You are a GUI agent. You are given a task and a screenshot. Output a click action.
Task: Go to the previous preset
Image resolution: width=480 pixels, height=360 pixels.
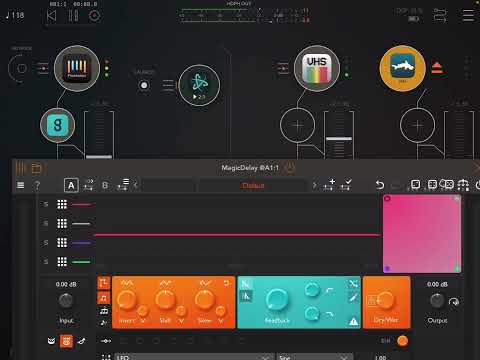point(136,185)
